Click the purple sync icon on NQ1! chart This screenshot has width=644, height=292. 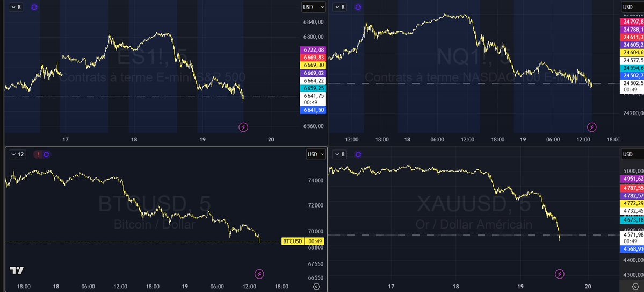(358, 7)
